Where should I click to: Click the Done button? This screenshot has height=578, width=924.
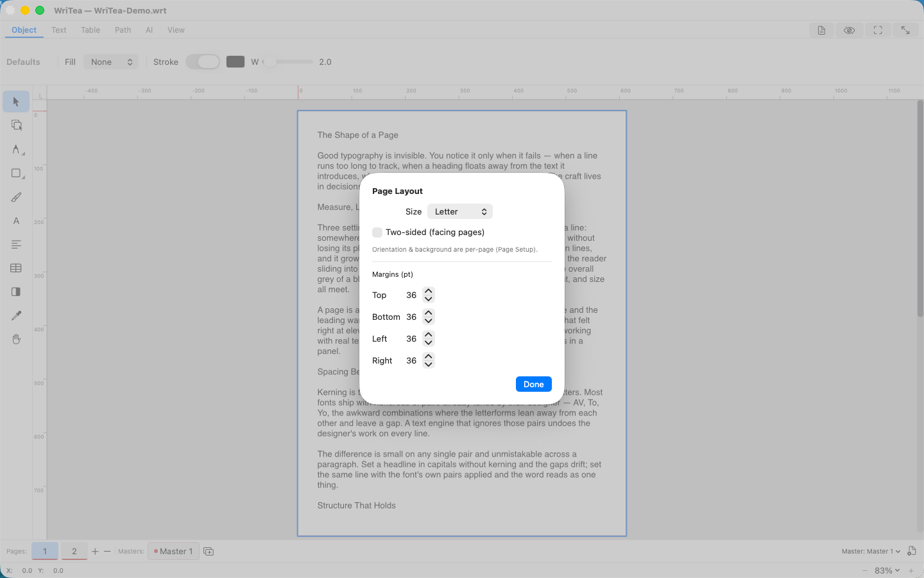[534, 384]
